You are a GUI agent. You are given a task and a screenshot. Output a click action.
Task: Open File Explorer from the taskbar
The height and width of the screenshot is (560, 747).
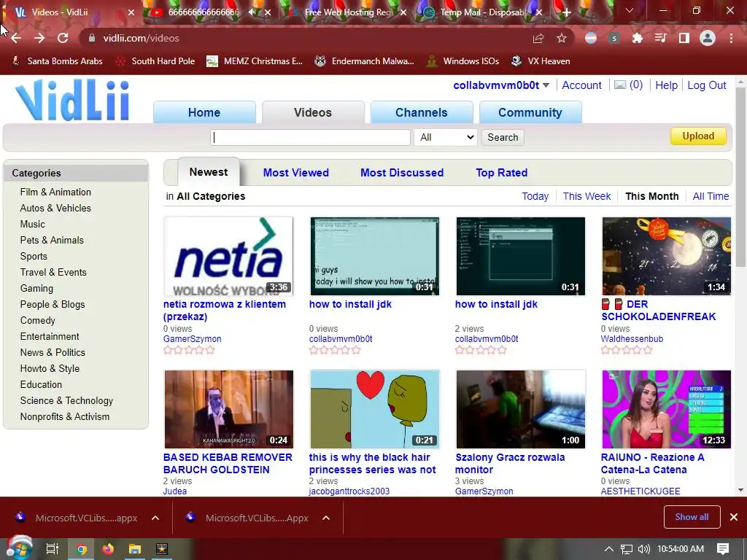pos(135,549)
